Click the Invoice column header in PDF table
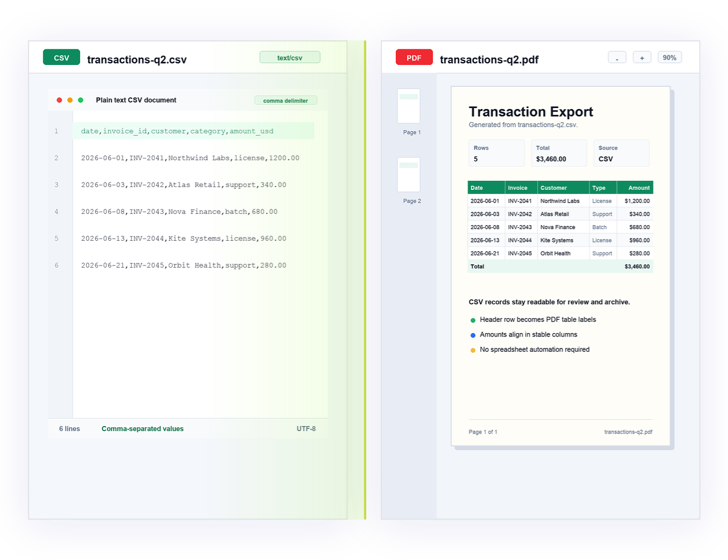Viewport: 728px width, 560px height. pyautogui.click(x=521, y=188)
